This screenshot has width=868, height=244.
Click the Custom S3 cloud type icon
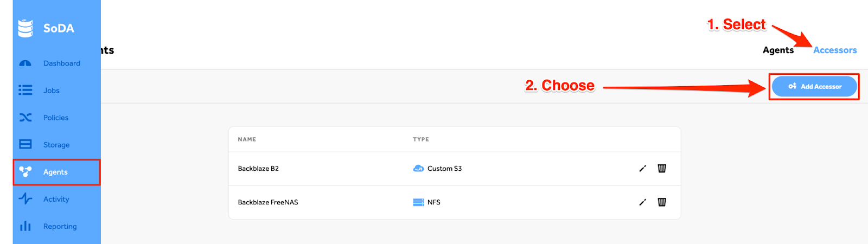click(x=418, y=169)
